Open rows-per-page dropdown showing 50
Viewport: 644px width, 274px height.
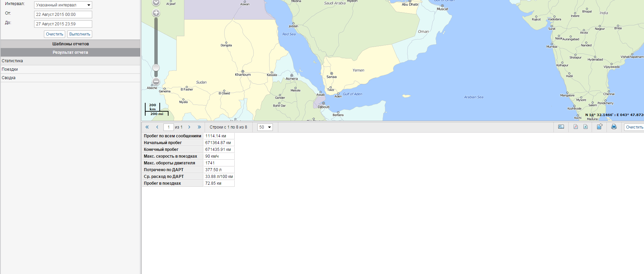tap(265, 127)
